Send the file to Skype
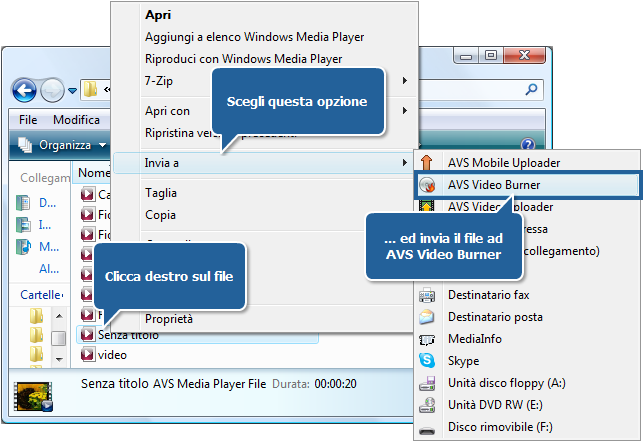This screenshot has width=644, height=442. click(x=463, y=361)
